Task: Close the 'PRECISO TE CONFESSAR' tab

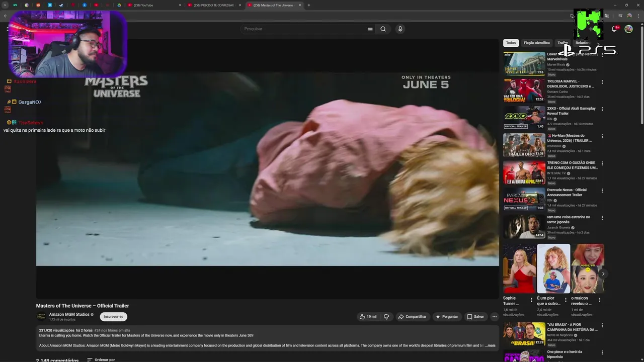Action: (240, 5)
